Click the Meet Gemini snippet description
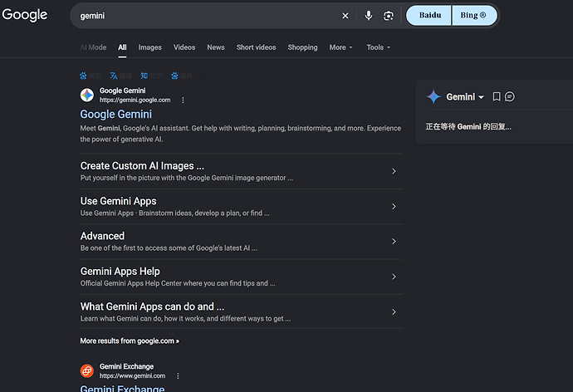Image resolution: width=573 pixels, height=392 pixels. pyautogui.click(x=241, y=134)
